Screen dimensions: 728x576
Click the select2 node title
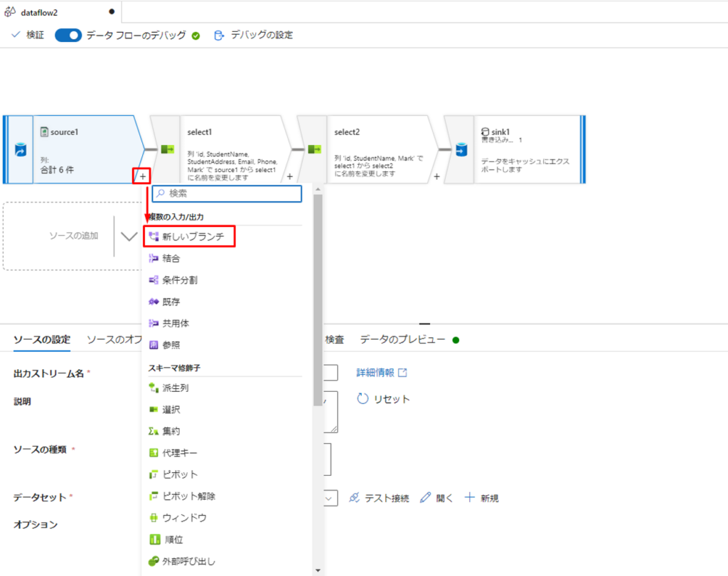pyautogui.click(x=347, y=132)
